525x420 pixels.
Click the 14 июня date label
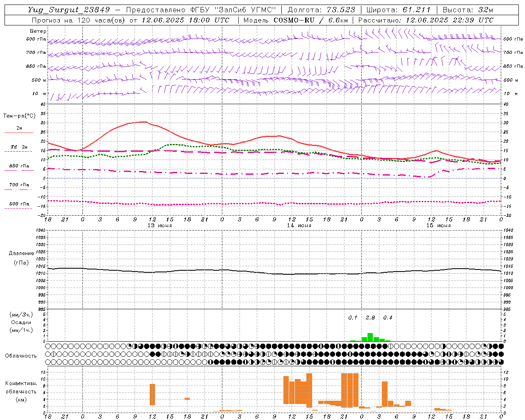pos(299,226)
